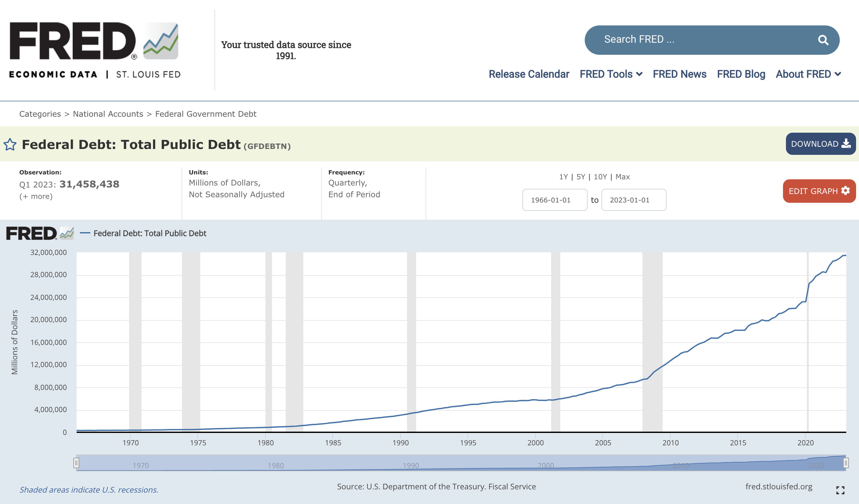Viewport: 859px width, 504px height.
Task: Open the National Accounts breadcrumb link
Action: click(108, 114)
